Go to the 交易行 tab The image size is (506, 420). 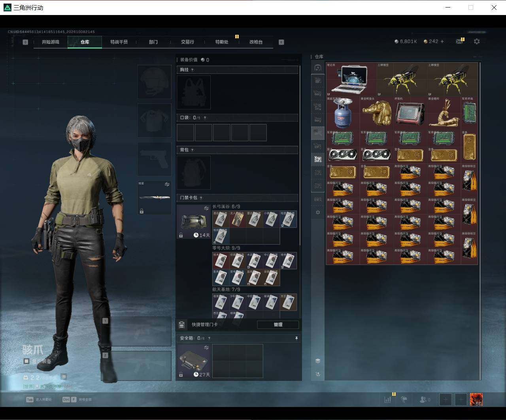coord(187,42)
